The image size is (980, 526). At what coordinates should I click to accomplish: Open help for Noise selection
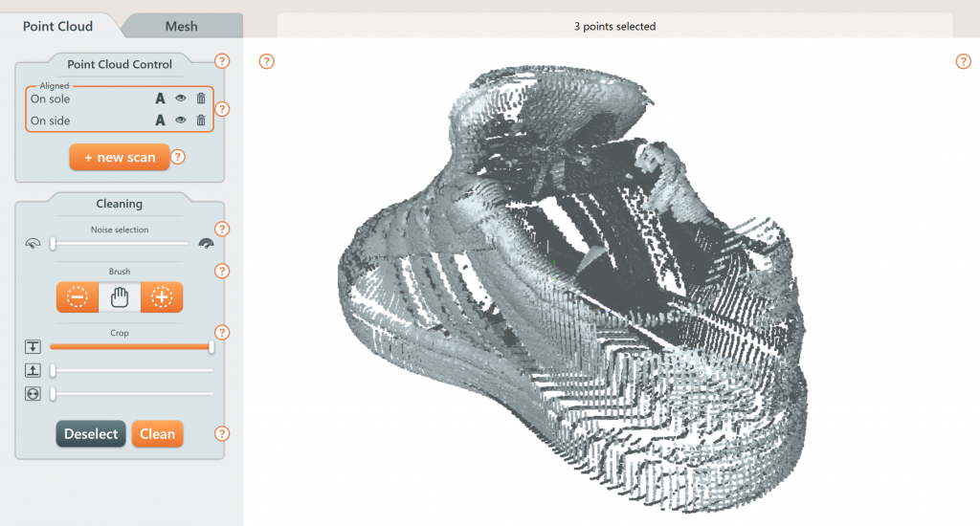(x=222, y=230)
